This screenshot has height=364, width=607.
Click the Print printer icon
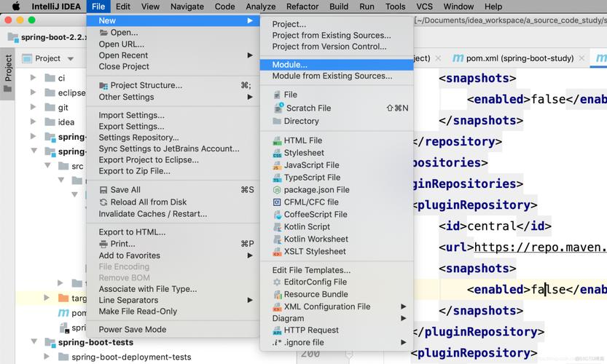[x=103, y=244]
